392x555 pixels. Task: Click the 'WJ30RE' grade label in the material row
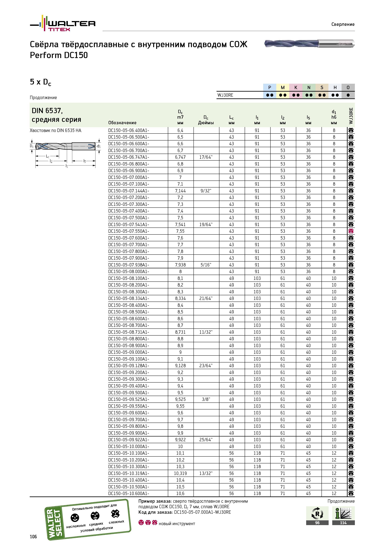click(x=225, y=95)
